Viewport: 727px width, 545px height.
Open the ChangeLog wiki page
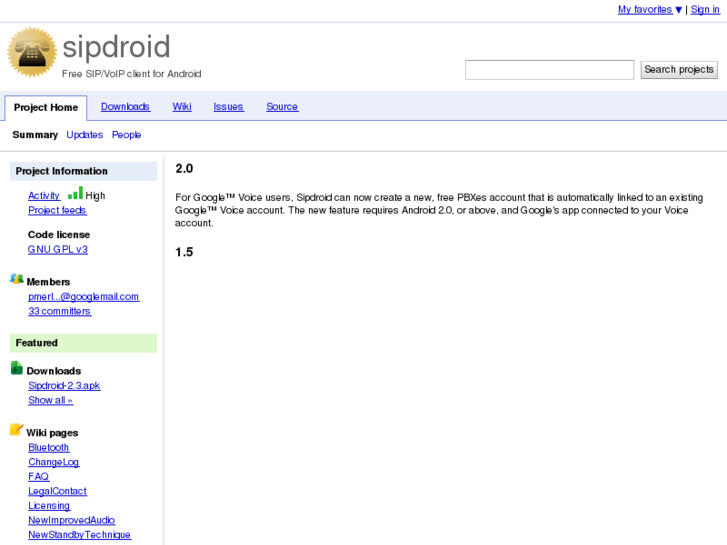click(x=54, y=462)
